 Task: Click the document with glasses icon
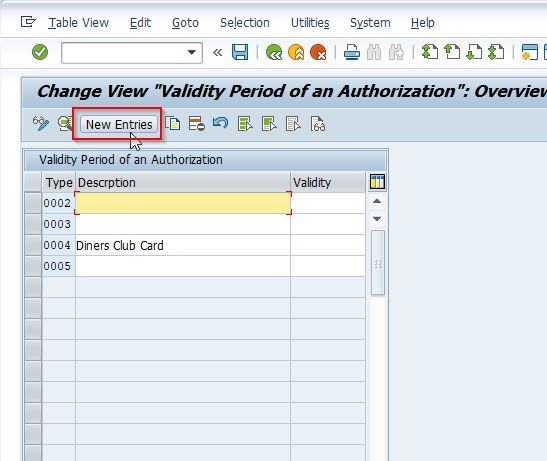[317, 124]
